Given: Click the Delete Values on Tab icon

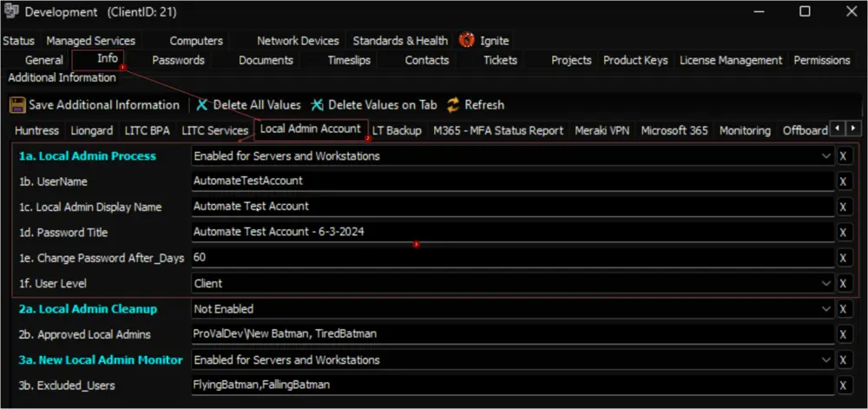Looking at the screenshot, I should pyautogui.click(x=317, y=105).
